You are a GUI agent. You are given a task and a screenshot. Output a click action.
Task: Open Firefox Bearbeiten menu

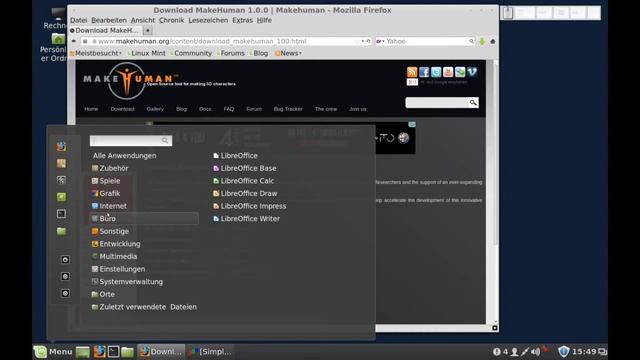109,20
